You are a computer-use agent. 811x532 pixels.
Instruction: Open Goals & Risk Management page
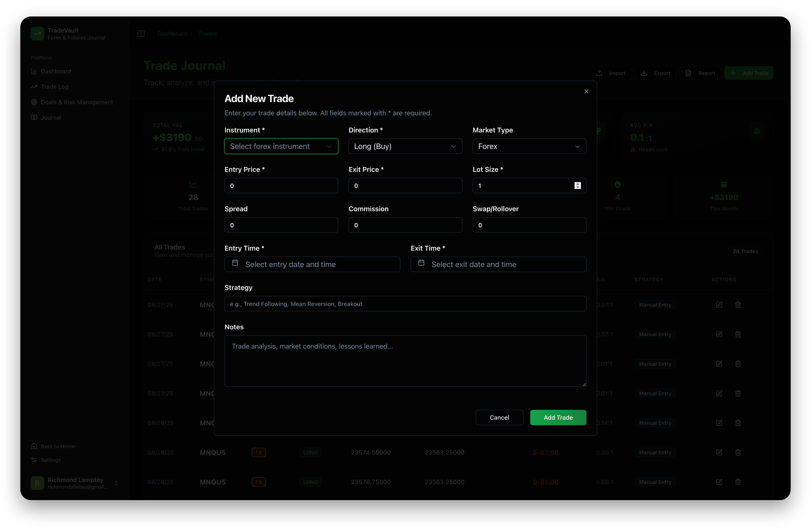tap(72, 102)
